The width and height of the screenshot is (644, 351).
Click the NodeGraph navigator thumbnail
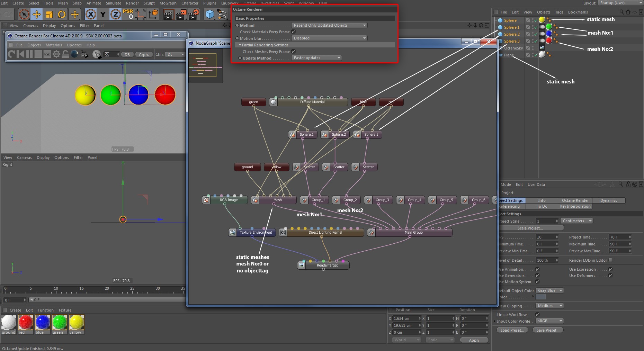pyautogui.click(x=205, y=65)
